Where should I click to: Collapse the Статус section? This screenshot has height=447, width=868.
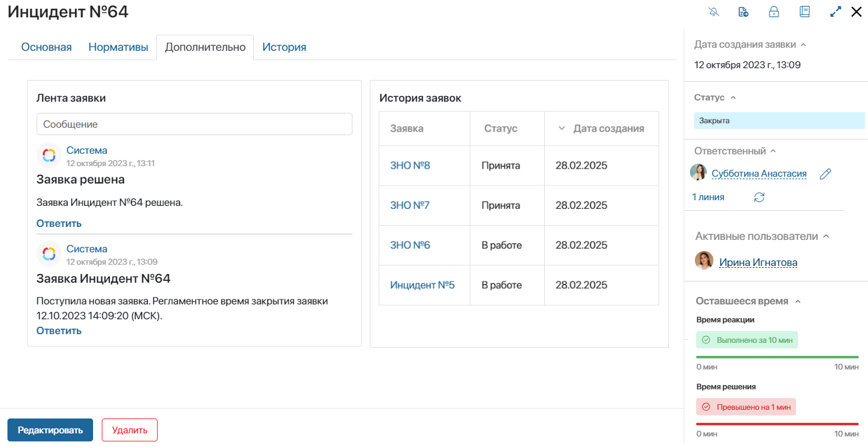[x=733, y=98]
